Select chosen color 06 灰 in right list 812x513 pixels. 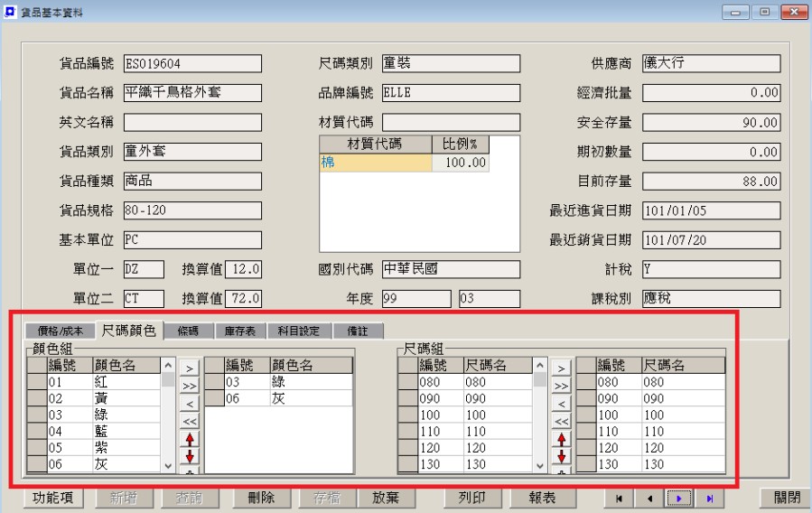tap(288, 398)
